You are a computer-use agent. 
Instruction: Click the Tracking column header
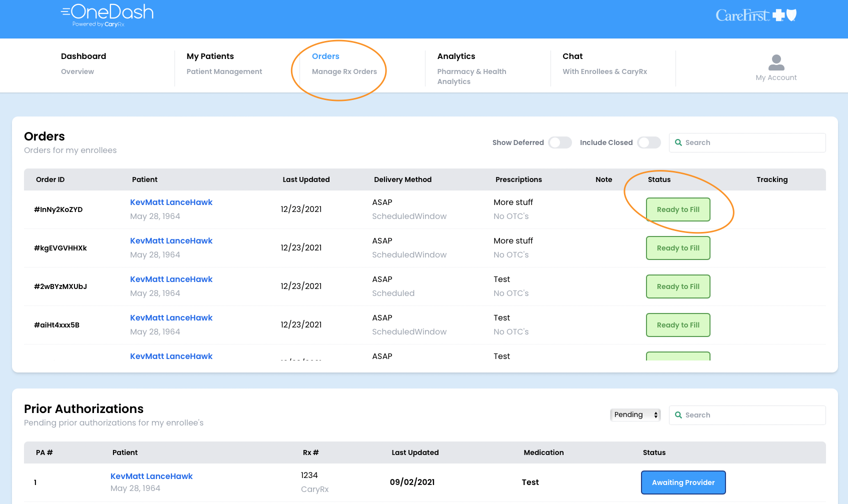[772, 179]
